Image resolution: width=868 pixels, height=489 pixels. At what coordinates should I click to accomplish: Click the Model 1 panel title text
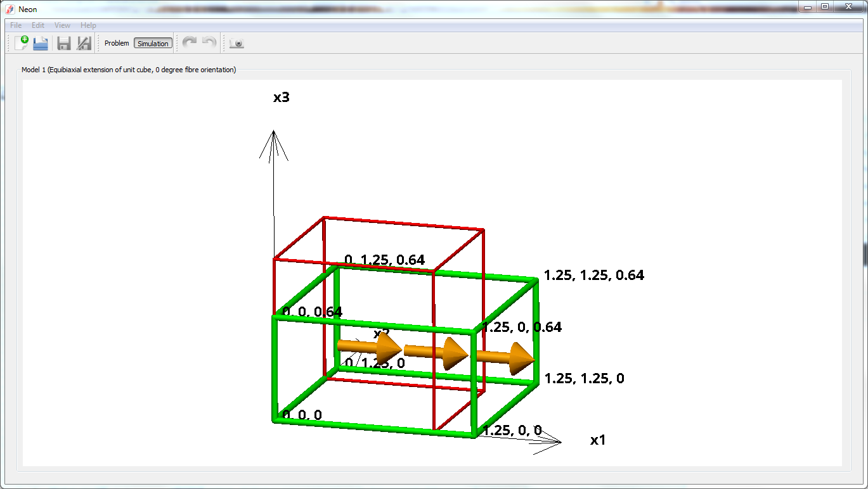point(129,70)
